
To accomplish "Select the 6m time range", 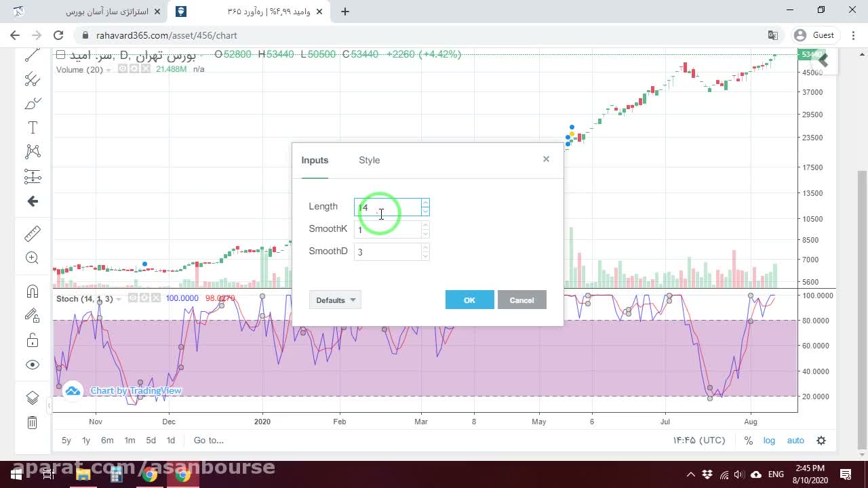I will pyautogui.click(x=107, y=441).
